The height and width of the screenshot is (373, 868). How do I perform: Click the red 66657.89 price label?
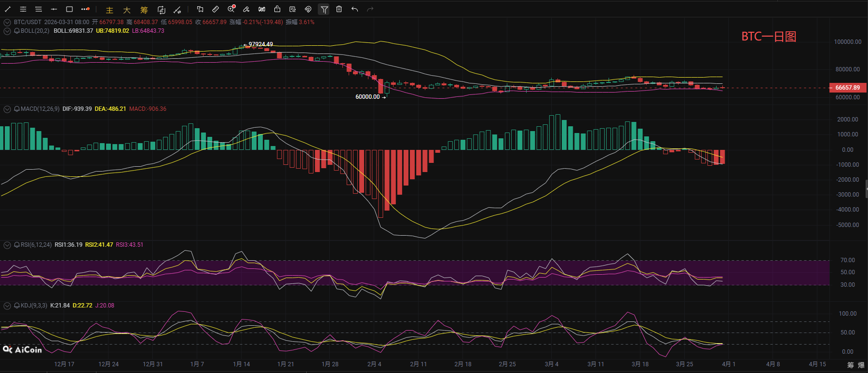(x=847, y=88)
